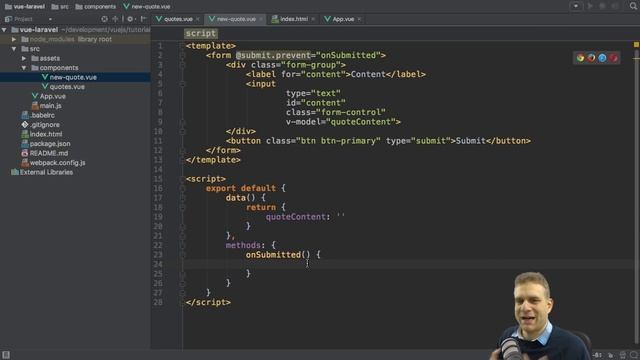Image resolution: width=640 pixels, height=360 pixels.
Task: Collapse the src folder arrow
Action: click(x=14, y=49)
